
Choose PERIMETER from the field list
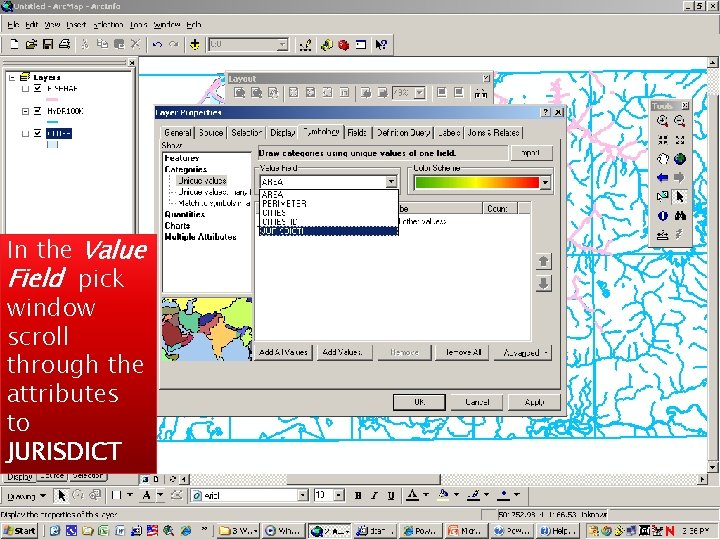pyautogui.click(x=328, y=203)
